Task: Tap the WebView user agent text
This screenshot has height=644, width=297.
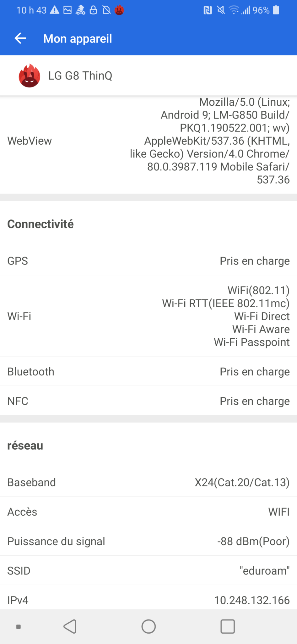Action: pyautogui.click(x=210, y=141)
